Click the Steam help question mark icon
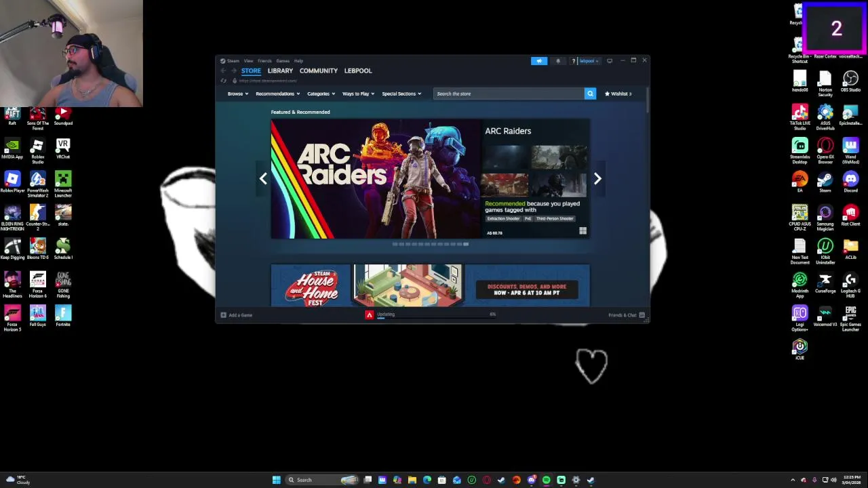 (x=574, y=61)
